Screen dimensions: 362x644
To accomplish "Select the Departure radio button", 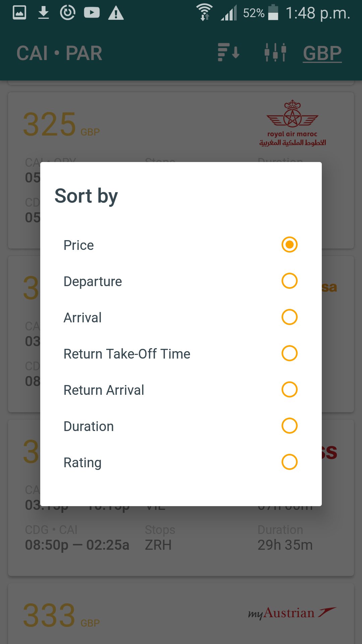I will 289,281.
